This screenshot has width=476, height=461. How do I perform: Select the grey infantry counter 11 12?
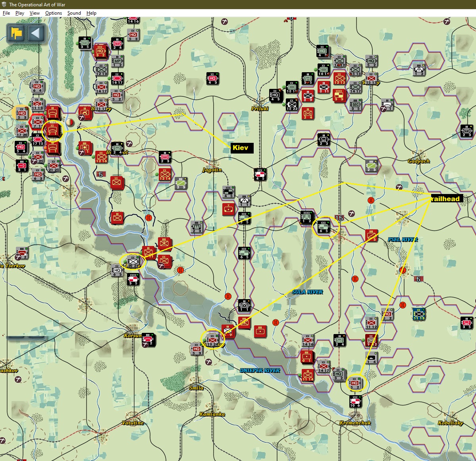(371, 323)
